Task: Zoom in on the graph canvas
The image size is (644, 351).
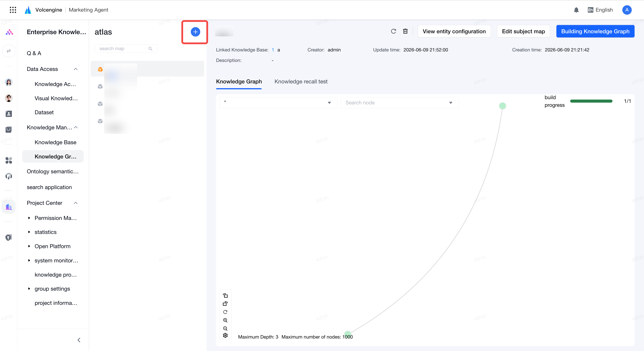Action: point(225,320)
